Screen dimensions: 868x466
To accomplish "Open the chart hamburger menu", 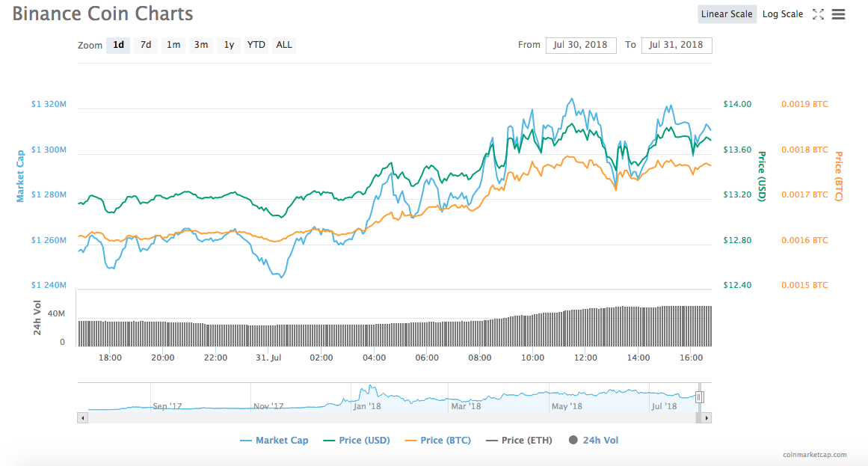I will (839, 14).
